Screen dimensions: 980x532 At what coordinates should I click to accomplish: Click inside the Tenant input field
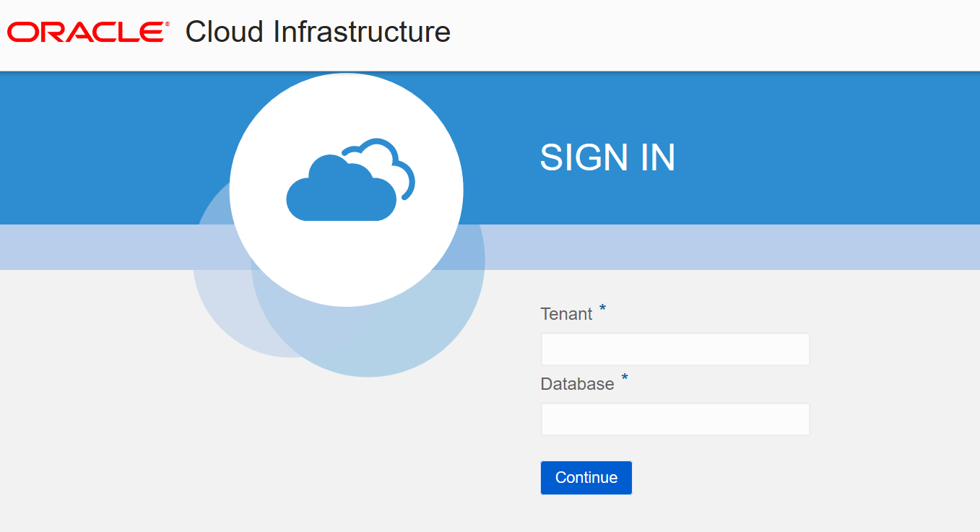[x=675, y=349]
